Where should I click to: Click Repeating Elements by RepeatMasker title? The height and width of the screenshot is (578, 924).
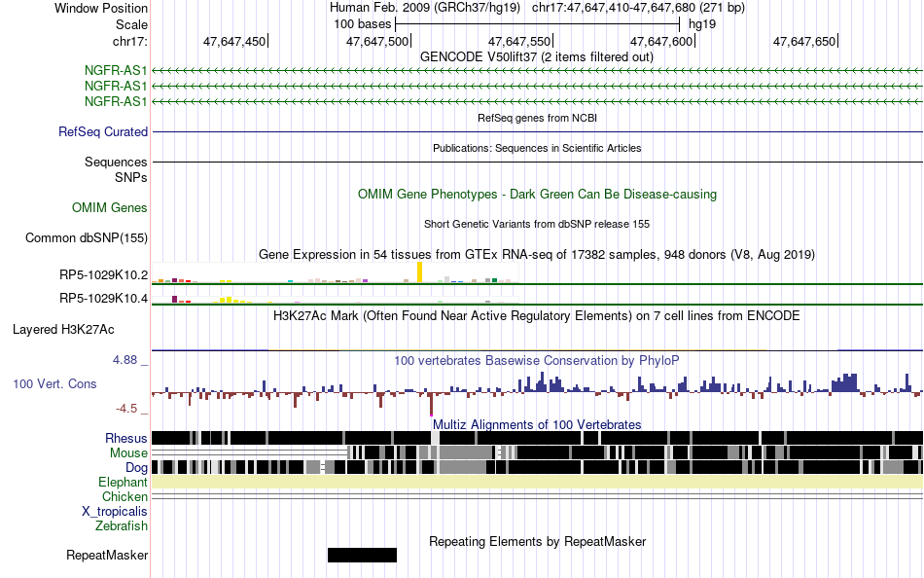(538, 541)
